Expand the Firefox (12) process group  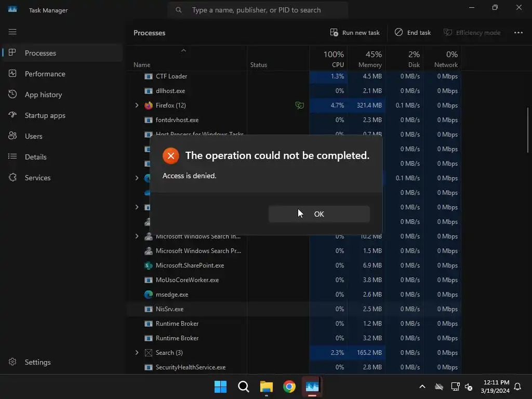tap(137, 105)
